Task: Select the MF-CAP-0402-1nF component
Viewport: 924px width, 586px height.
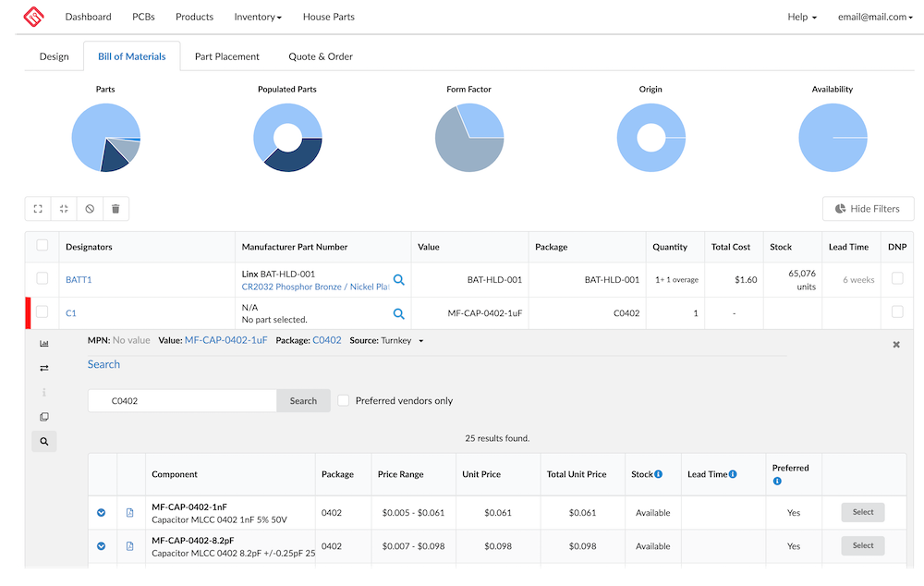Action: point(862,512)
